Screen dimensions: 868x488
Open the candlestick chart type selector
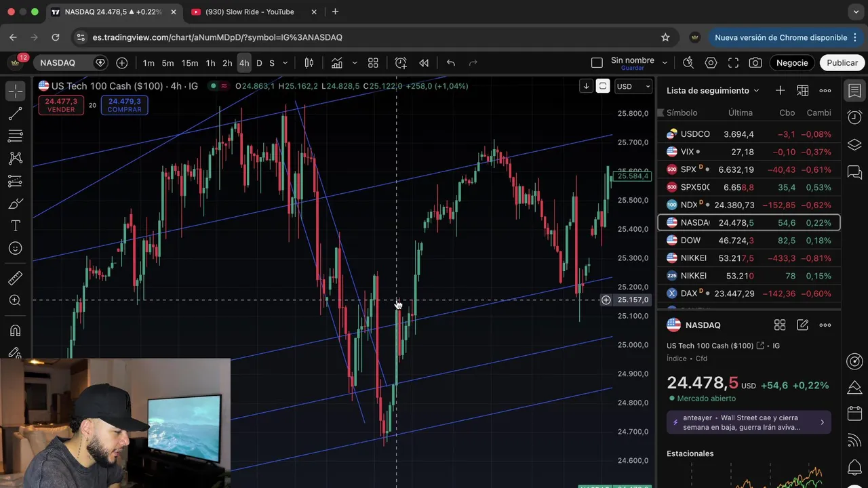coord(309,63)
